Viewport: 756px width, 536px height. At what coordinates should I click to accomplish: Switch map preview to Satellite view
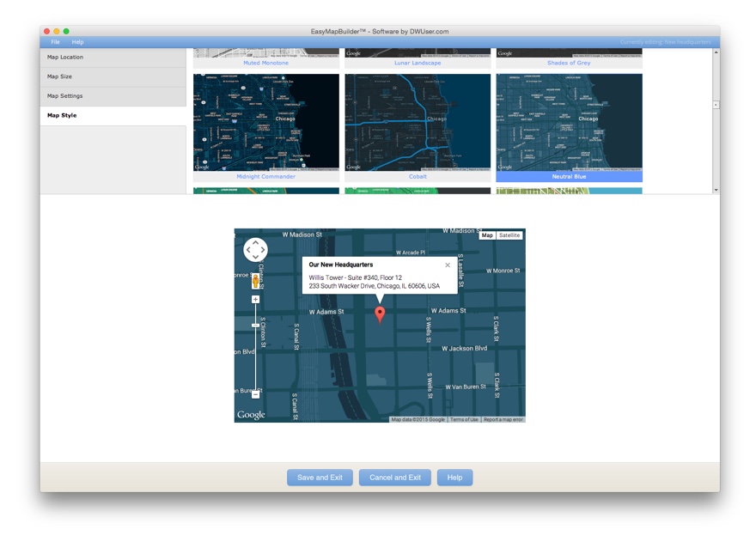[x=509, y=235]
